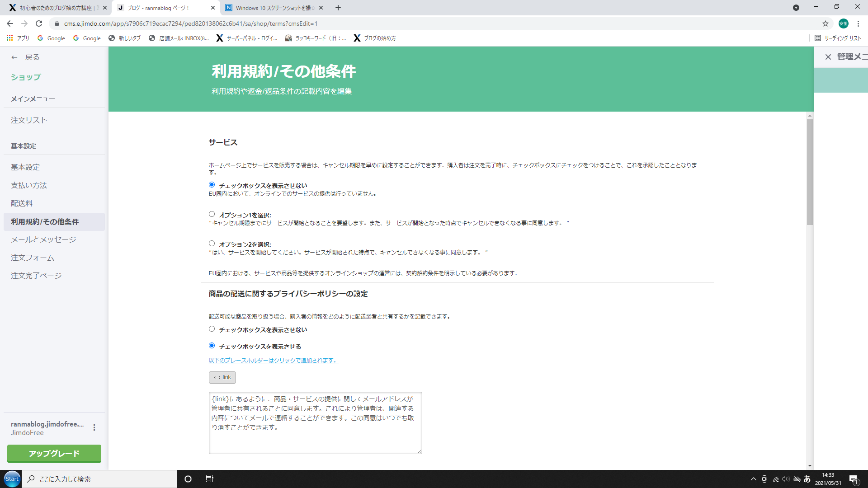The width and height of the screenshot is (868, 488).
Task: Click the back arrow next to 戻る
Action: [x=14, y=57]
